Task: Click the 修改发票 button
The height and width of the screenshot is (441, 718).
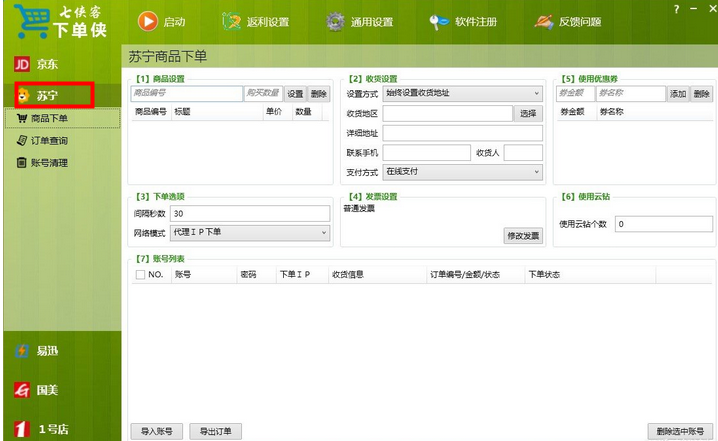Action: click(523, 235)
